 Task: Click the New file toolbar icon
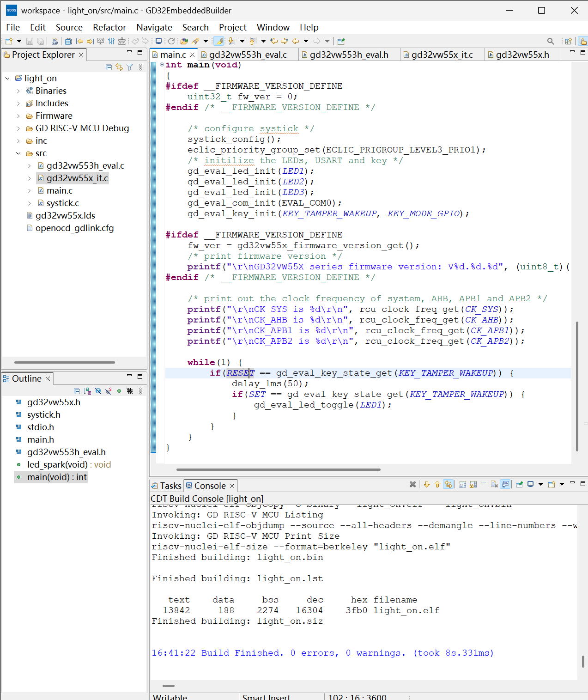9,41
